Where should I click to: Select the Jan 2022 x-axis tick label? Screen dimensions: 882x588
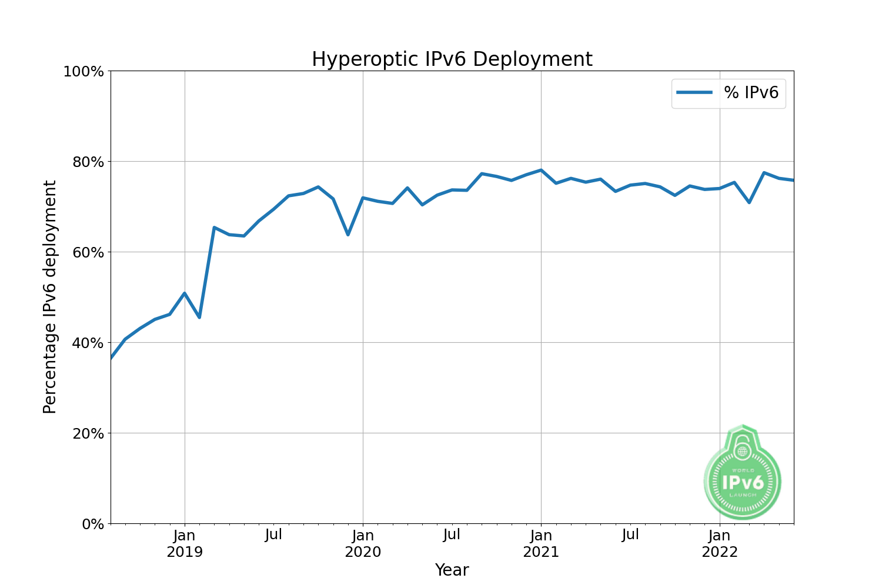(x=720, y=543)
